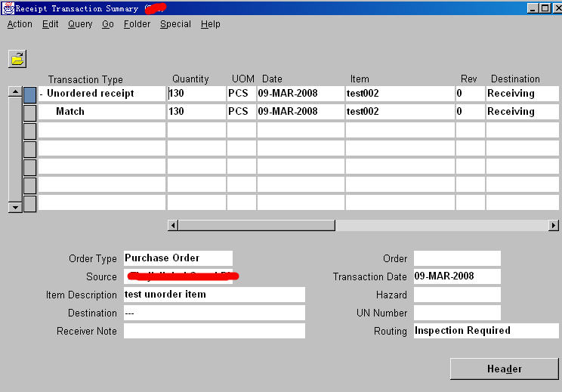Image resolution: width=562 pixels, height=392 pixels.
Task: Click Receiving destination in Unordered receipt row
Action: (522, 94)
